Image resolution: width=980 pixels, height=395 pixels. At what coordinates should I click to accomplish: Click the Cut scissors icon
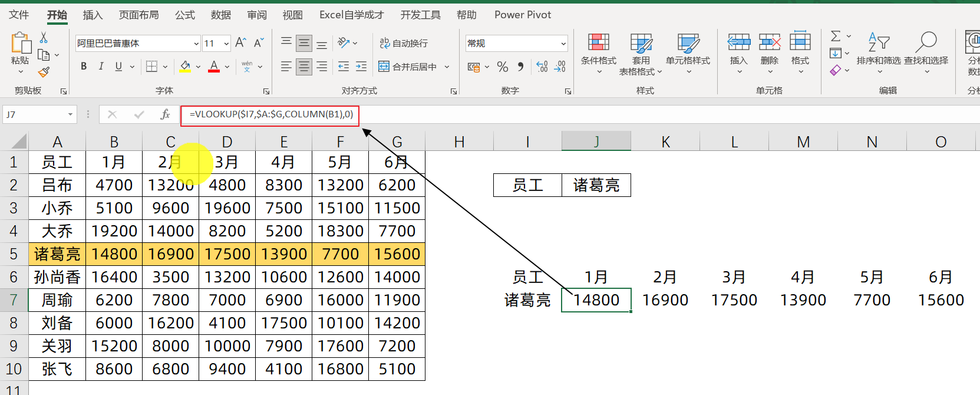[x=44, y=37]
